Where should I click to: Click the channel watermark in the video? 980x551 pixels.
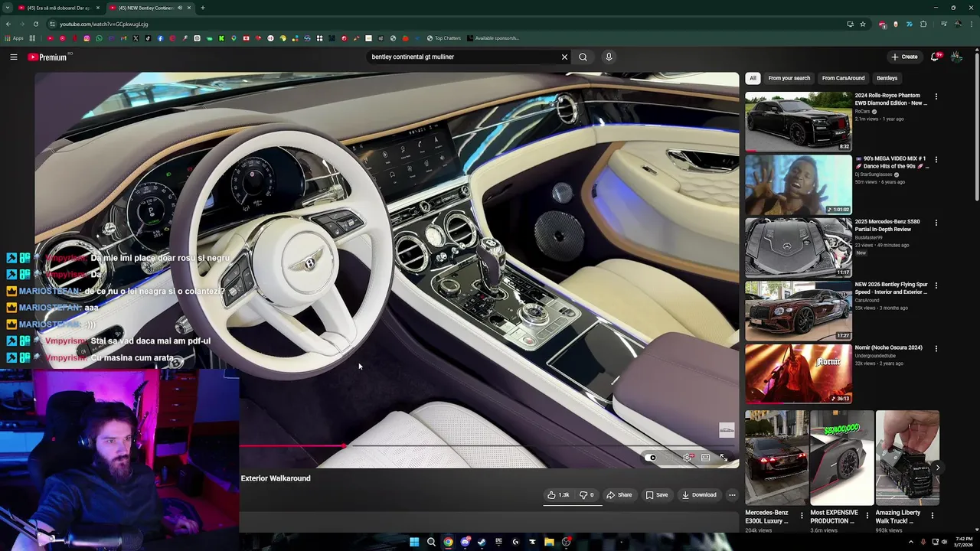tap(727, 431)
